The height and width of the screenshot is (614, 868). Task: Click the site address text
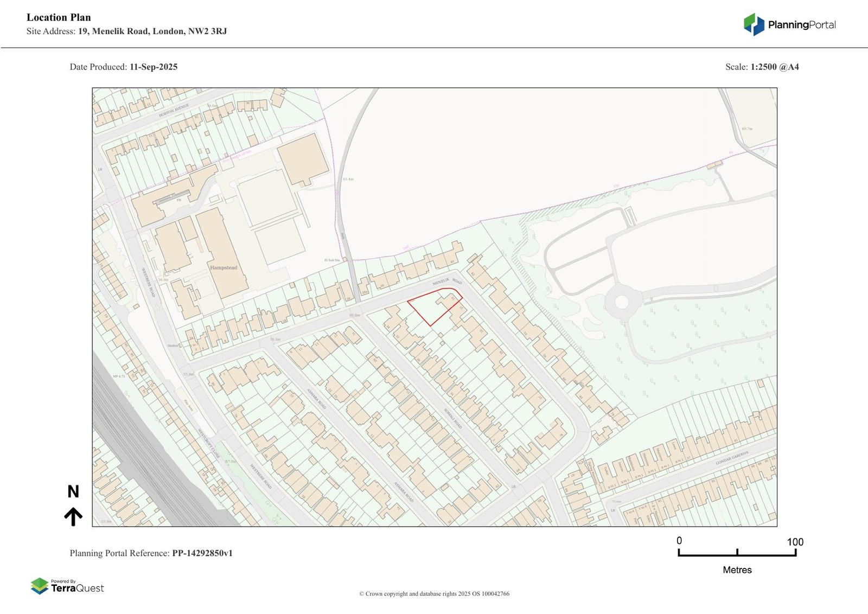point(126,31)
